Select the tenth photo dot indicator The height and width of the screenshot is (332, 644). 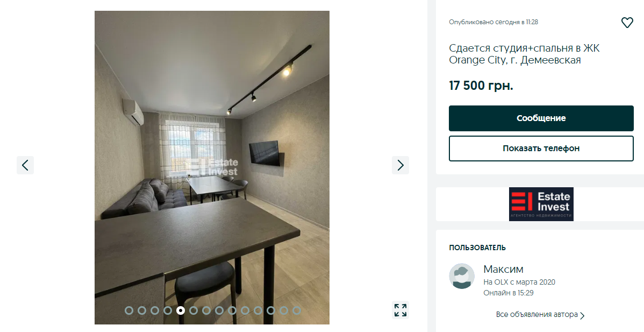(x=245, y=310)
